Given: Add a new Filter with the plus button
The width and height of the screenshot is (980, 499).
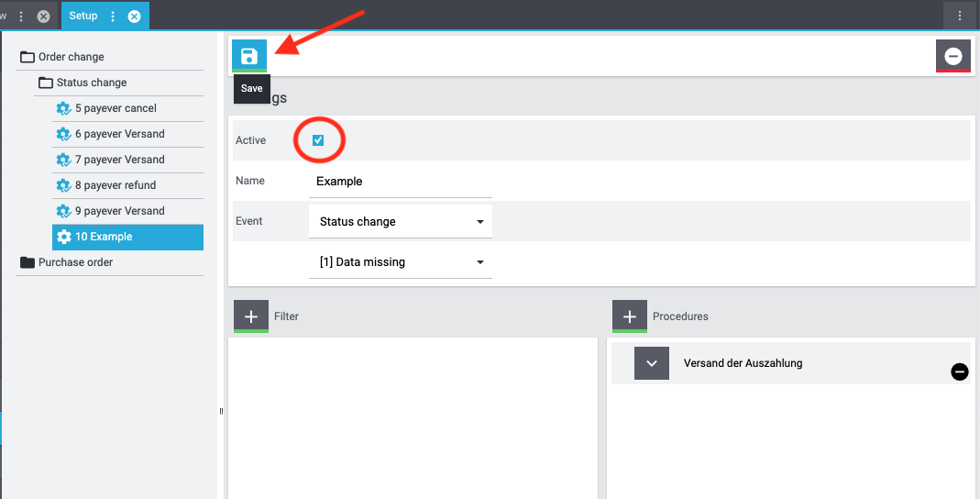Looking at the screenshot, I should coord(251,316).
